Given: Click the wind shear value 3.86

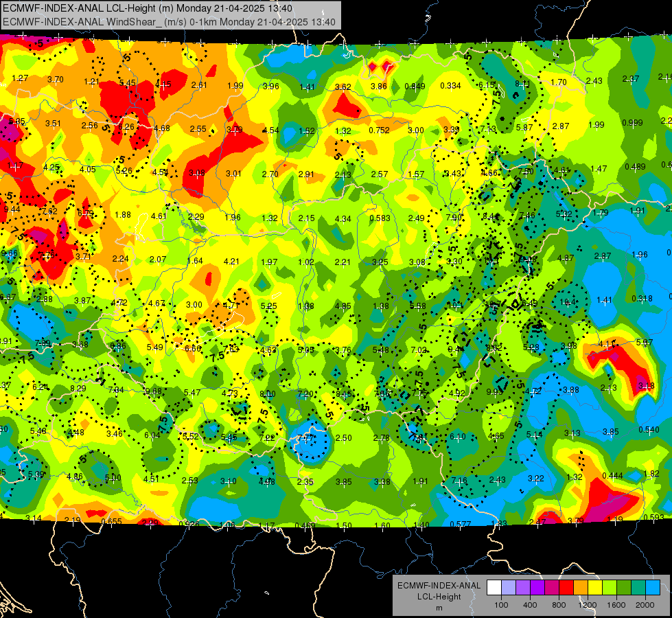Looking at the screenshot, I should click(x=379, y=87).
